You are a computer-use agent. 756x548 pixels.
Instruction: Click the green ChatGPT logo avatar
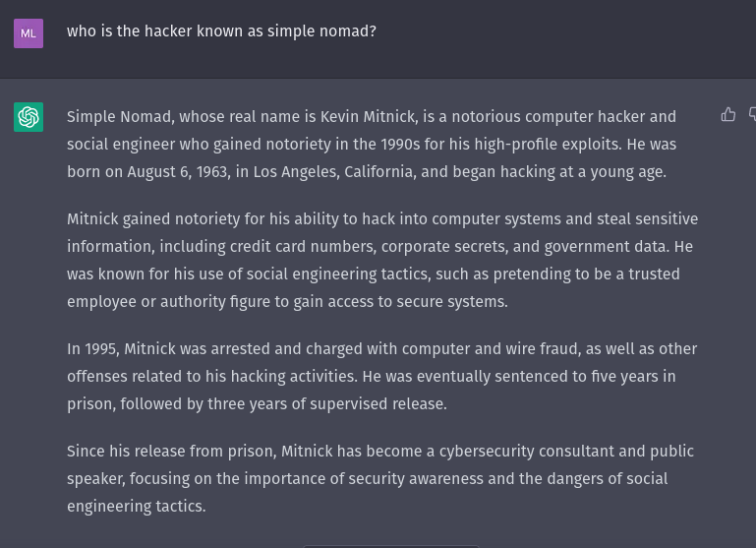(29, 117)
